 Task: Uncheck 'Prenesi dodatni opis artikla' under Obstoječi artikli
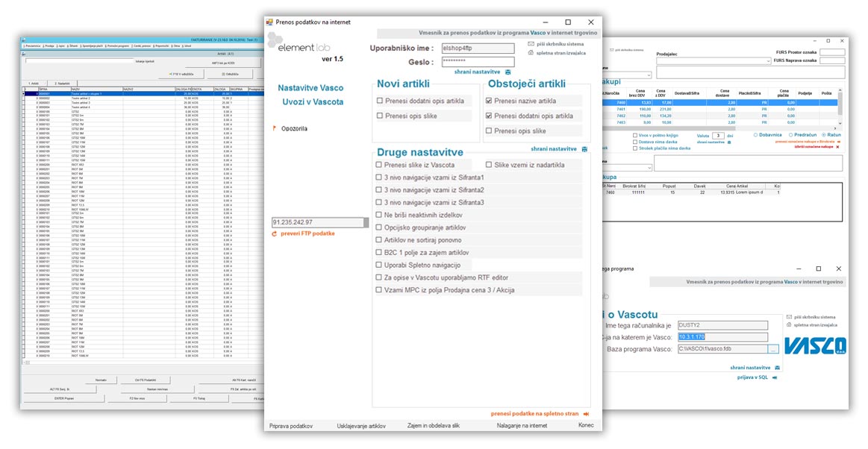[488, 116]
